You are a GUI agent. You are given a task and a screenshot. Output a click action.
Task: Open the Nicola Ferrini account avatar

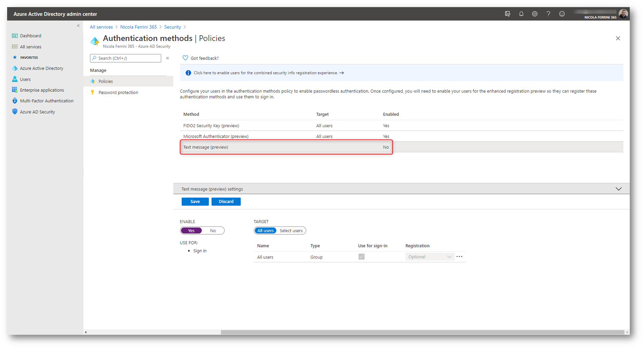tap(623, 14)
